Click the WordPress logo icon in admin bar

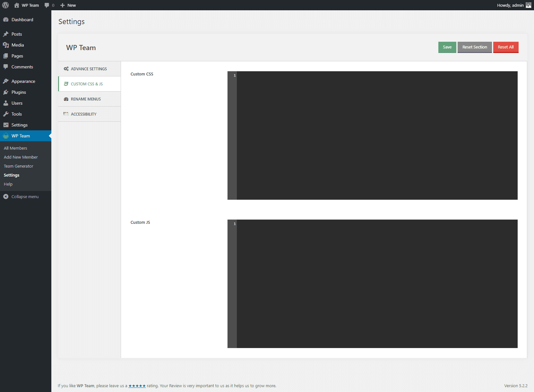[5, 5]
